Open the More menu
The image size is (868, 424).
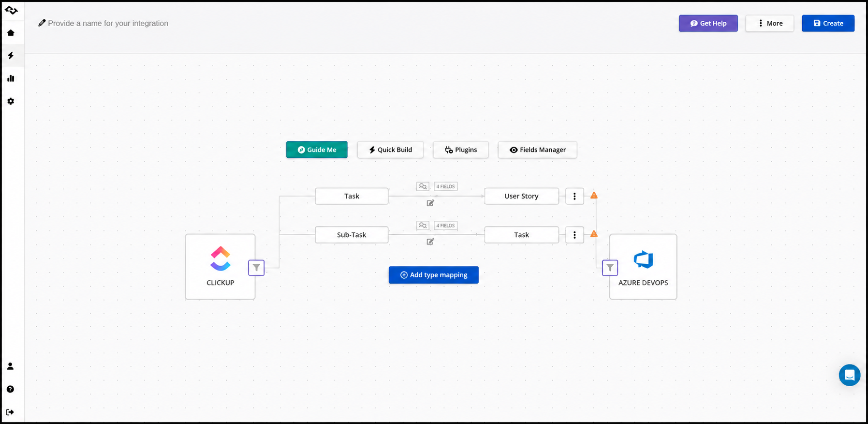pos(769,23)
